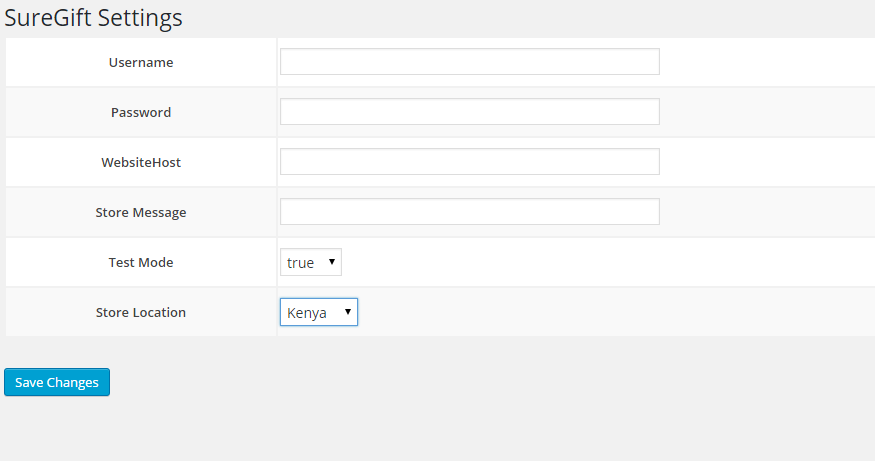Click the WebsiteHost label

(141, 162)
